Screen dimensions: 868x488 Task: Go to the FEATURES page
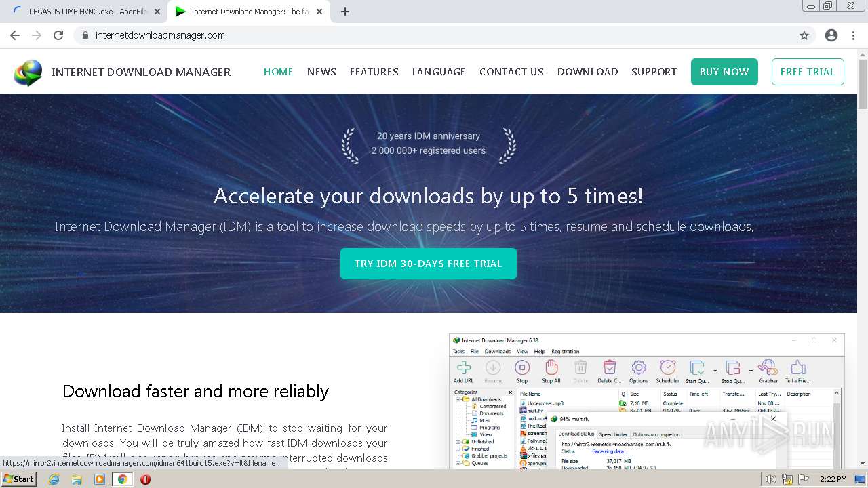(x=374, y=72)
